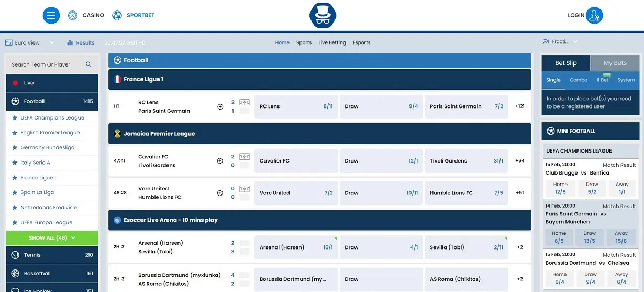The width and height of the screenshot is (644, 292).
Task: Click star icon beside English Premier League
Action: coord(15,133)
